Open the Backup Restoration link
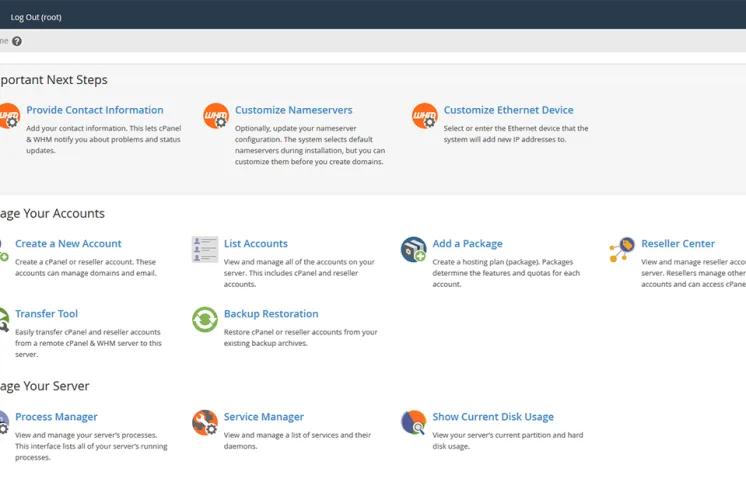746x500 pixels. pyautogui.click(x=271, y=314)
